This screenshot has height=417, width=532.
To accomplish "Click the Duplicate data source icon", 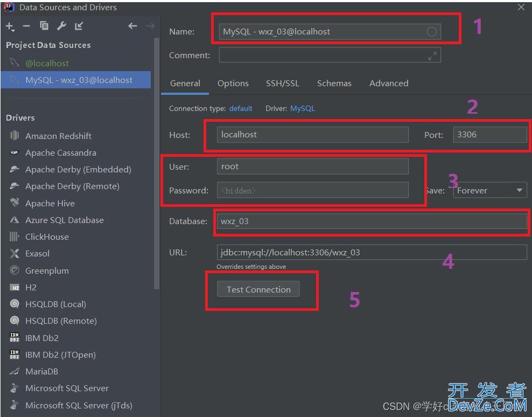I will (44, 25).
